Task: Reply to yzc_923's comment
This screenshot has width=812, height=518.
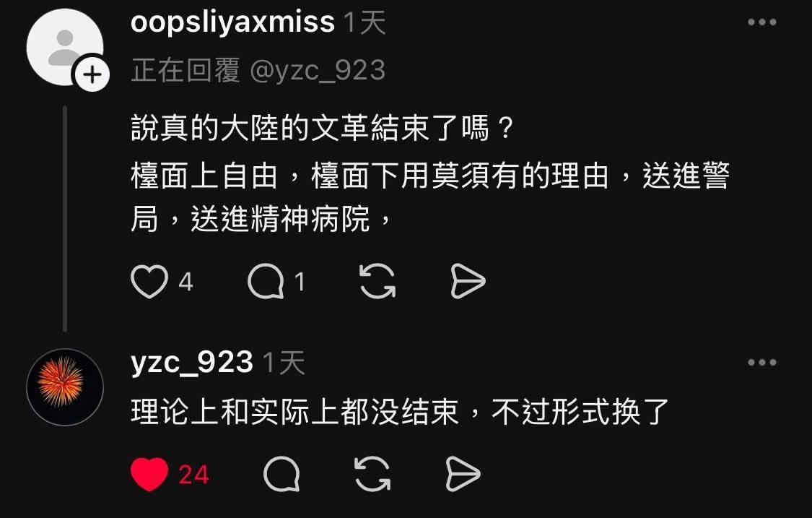Action: click(x=281, y=474)
